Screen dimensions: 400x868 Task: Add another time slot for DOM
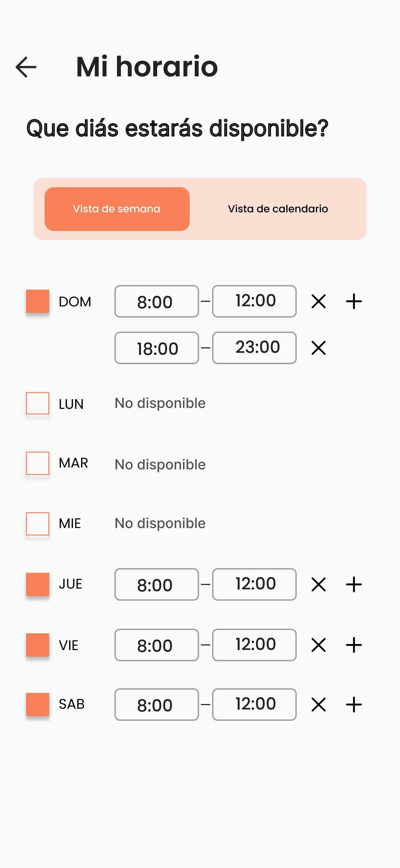pyautogui.click(x=354, y=301)
